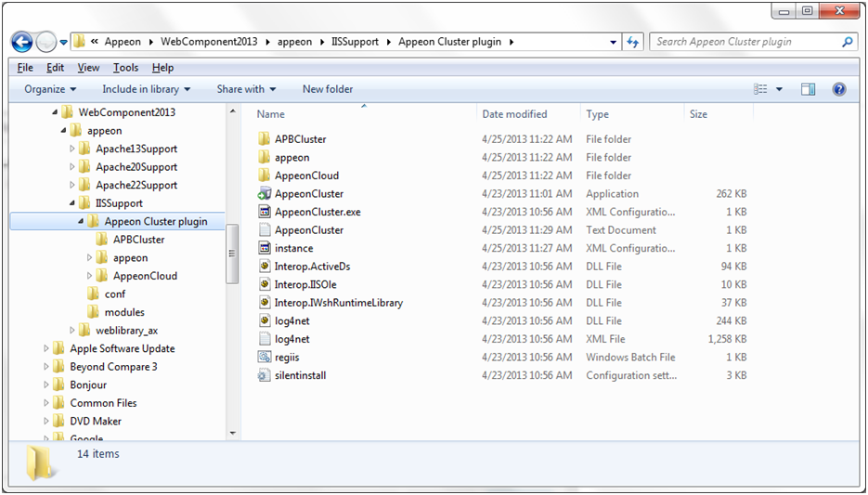Expand the Apache22Support tree node
The width and height of the screenshot is (868, 495).
(72, 185)
